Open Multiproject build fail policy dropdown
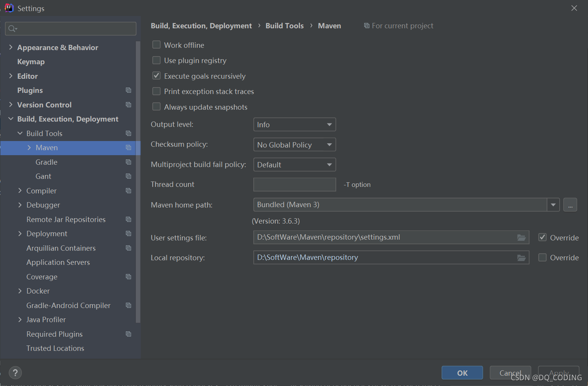The height and width of the screenshot is (386, 588). (x=295, y=165)
